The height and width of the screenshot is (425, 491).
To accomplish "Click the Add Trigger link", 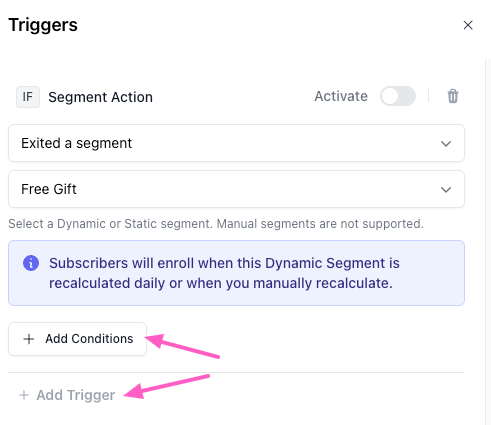I will pos(67,395).
